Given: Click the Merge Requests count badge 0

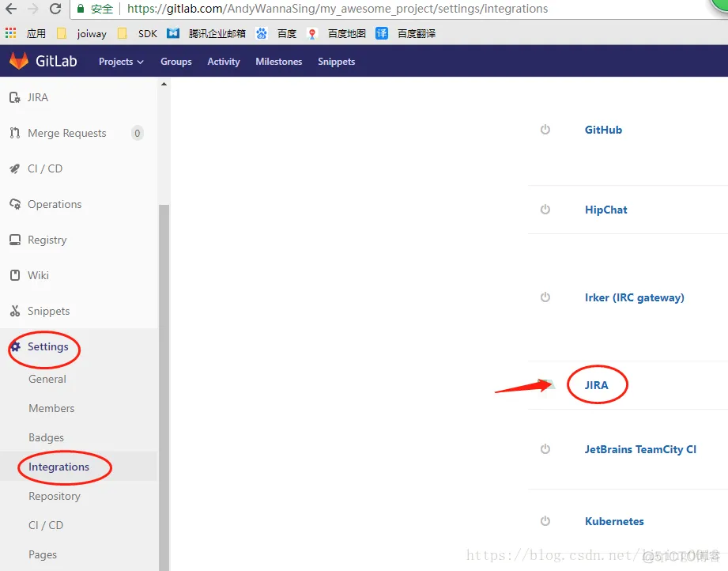Looking at the screenshot, I should [x=138, y=134].
